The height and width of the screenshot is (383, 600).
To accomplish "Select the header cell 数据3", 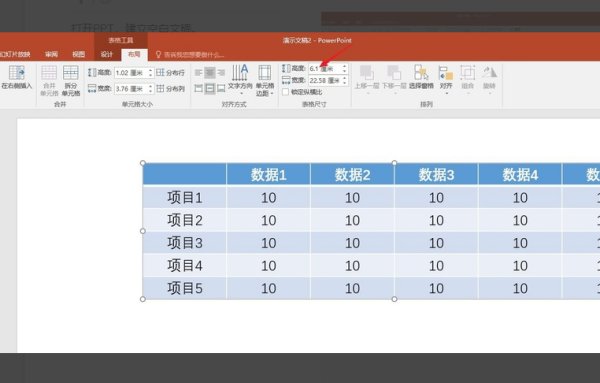I will 436,174.
